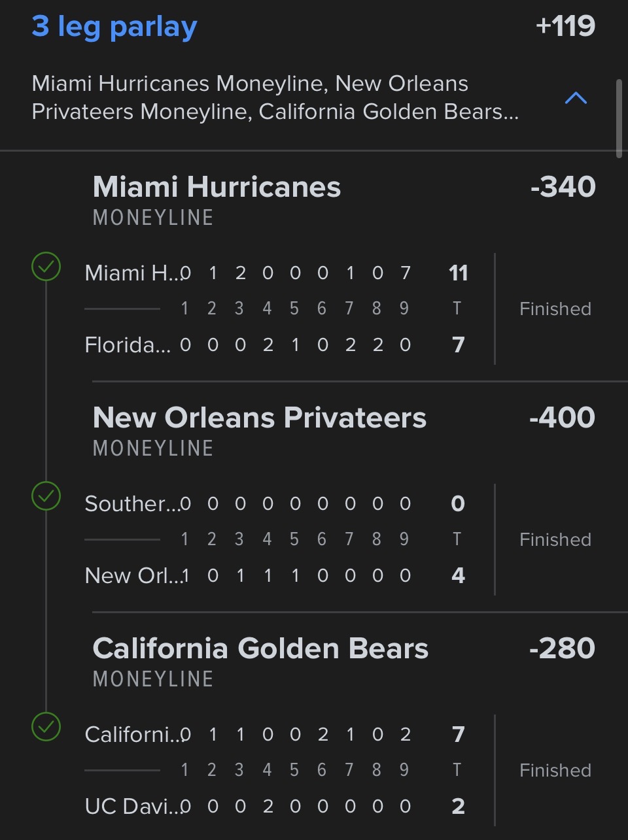The height and width of the screenshot is (840, 628).
Task: Tap the -280 California Golden Bears odds
Action: pos(562,648)
